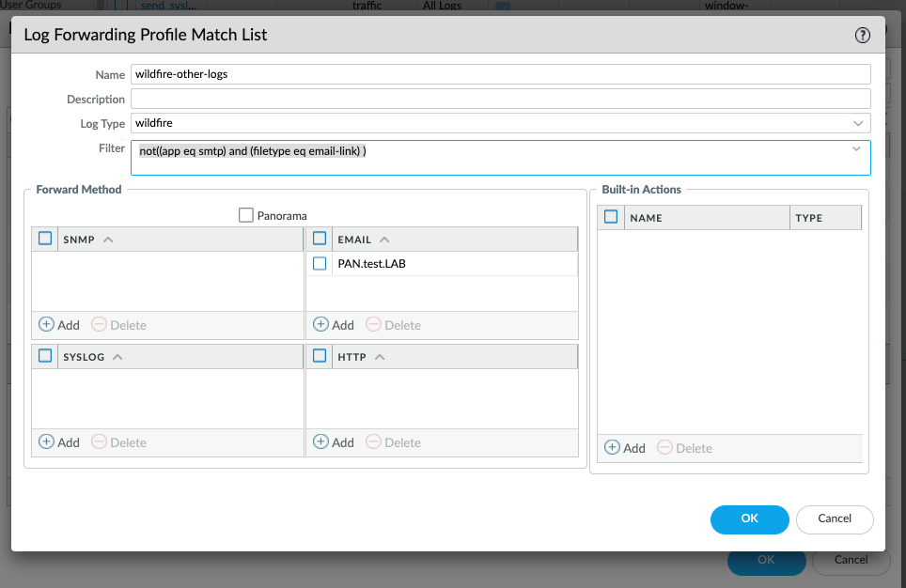Viewport: 906px width, 588px height.
Task: Click the Add icon under Built-in Actions
Action: pos(613,448)
